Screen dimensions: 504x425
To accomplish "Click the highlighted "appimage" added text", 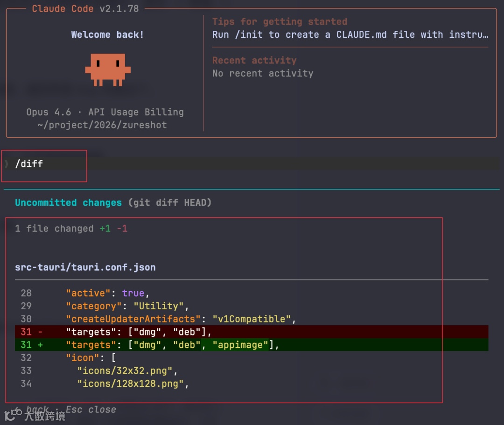I will (240, 345).
